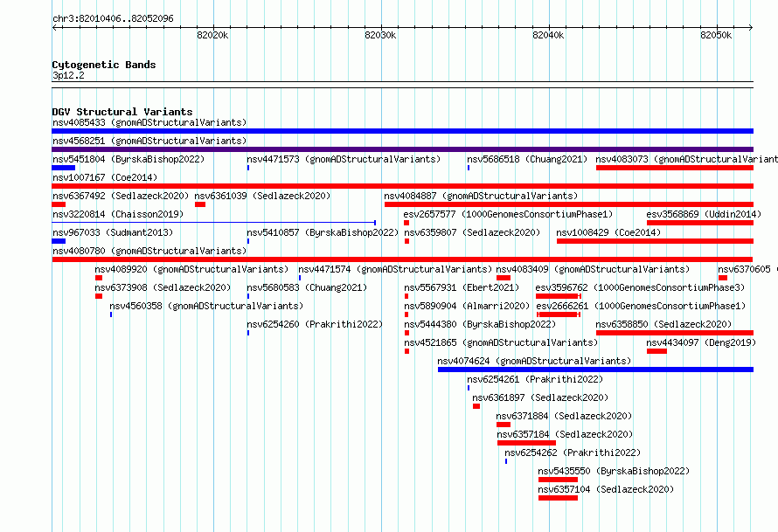778x532 pixels.
Task: Click the red bar under nsv1008429
Action: (655, 241)
